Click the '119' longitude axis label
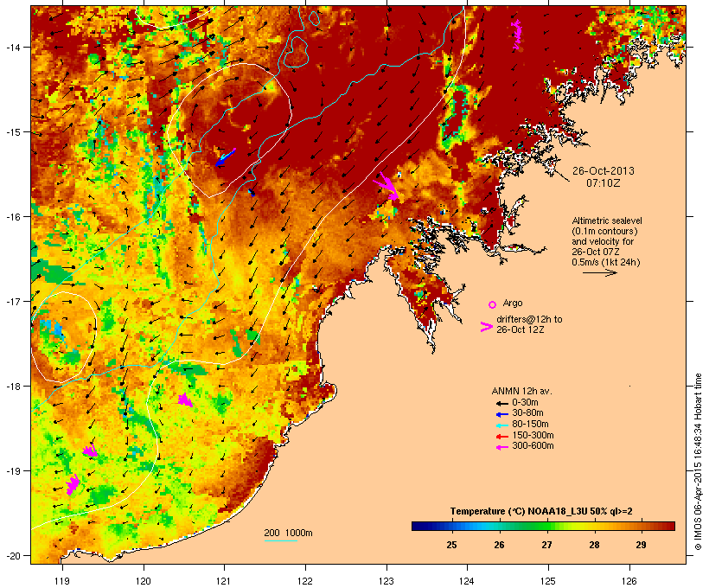Screen dimensions: 709x588 (62, 581)
